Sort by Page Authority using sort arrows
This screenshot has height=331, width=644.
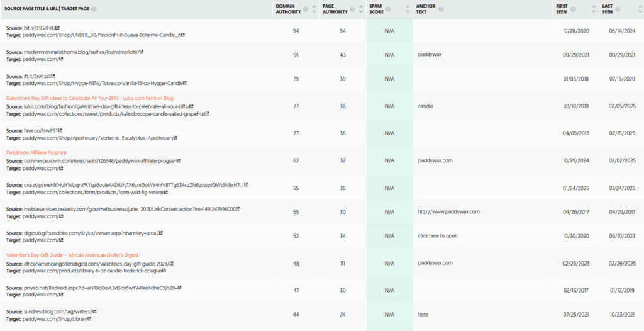362,9
